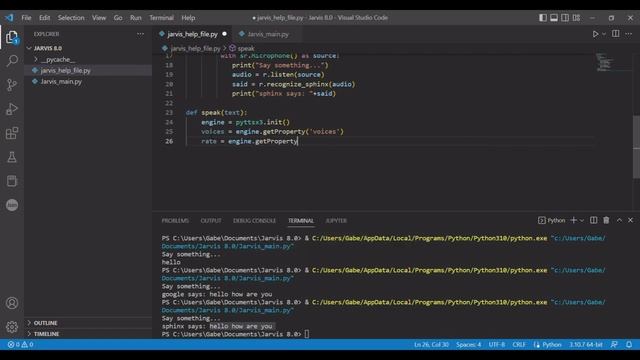Open the npm circular icon in activity bar
The image size is (640, 360).
click(12, 205)
